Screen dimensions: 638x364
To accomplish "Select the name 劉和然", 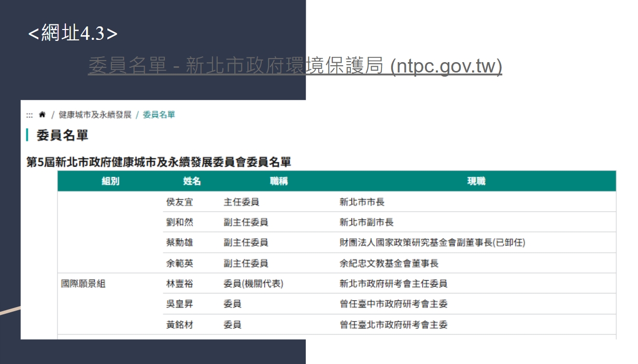I will click(x=179, y=222).
